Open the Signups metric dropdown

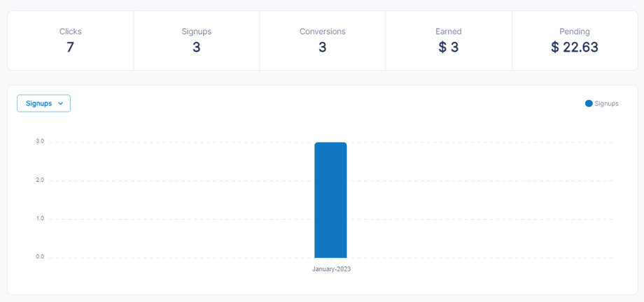tap(43, 103)
